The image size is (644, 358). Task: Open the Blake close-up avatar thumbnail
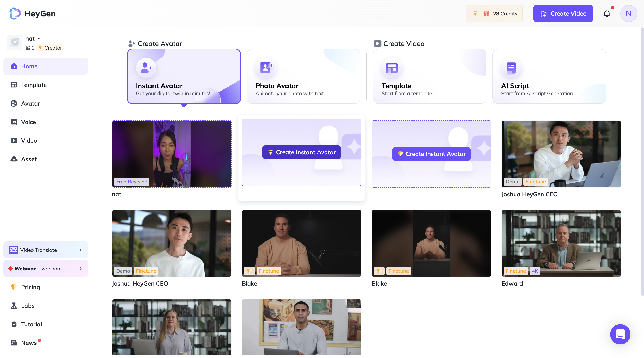(301, 243)
